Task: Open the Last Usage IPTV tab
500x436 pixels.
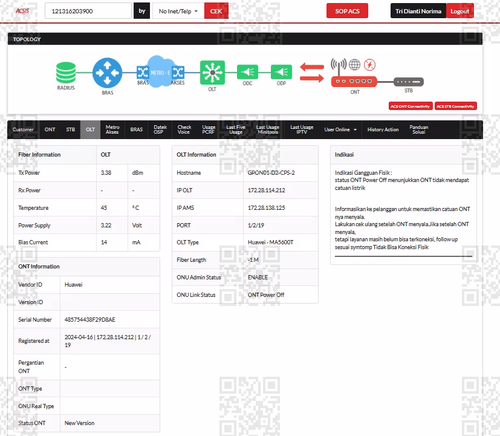Action: 302,129
